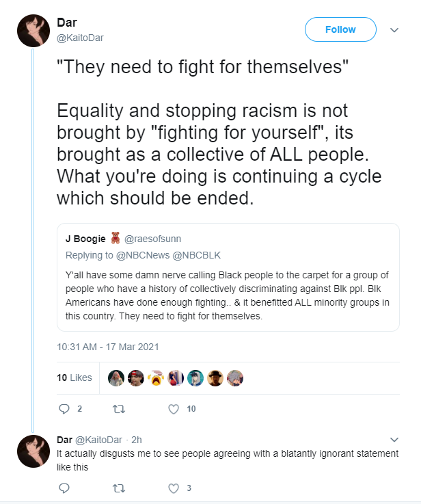Retweet the main tweet by Dar
The image size is (421, 504).
point(119,409)
